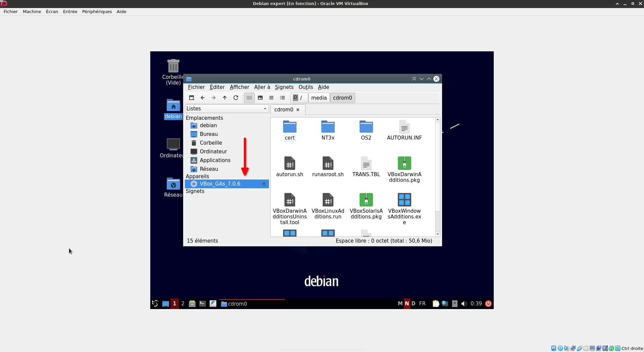
Task: Launch the terminal from the panel
Action: (203, 304)
